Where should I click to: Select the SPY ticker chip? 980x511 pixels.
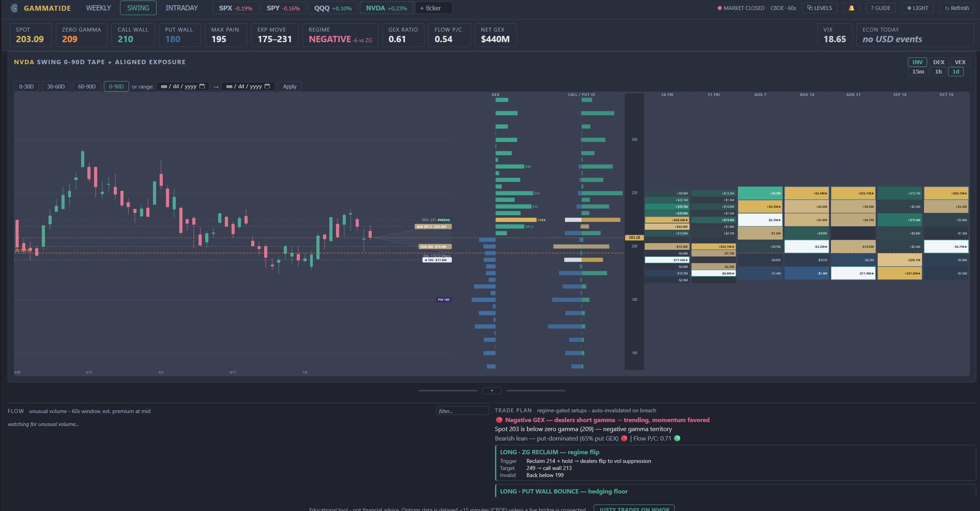pos(283,8)
